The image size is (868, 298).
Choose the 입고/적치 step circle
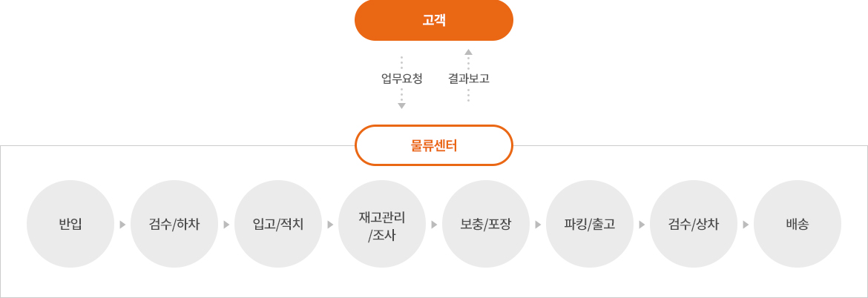(278, 224)
